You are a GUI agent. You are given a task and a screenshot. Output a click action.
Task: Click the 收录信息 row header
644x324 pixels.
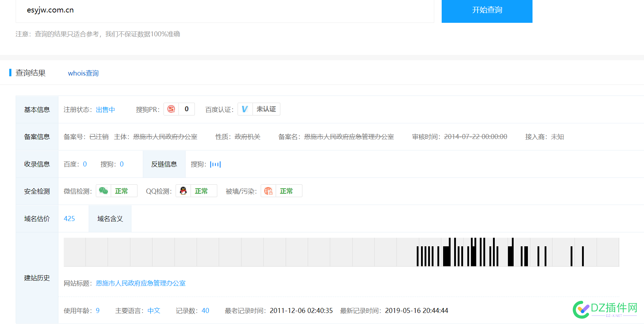point(37,164)
